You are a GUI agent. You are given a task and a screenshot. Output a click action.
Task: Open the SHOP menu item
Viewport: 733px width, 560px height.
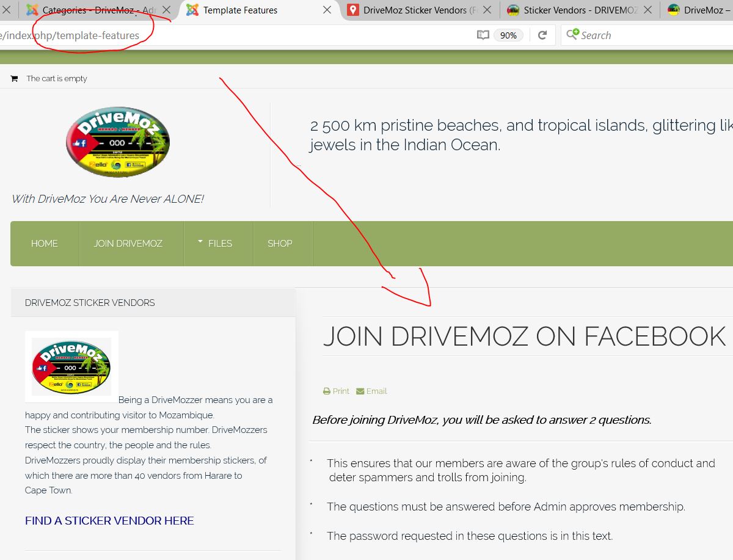[280, 243]
